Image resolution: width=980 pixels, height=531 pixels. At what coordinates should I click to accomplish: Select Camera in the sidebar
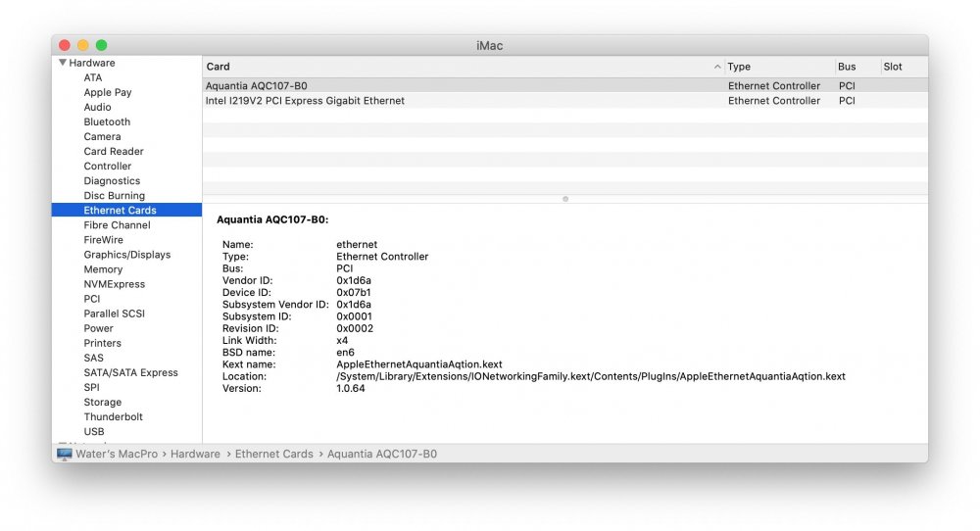pyautogui.click(x=102, y=136)
